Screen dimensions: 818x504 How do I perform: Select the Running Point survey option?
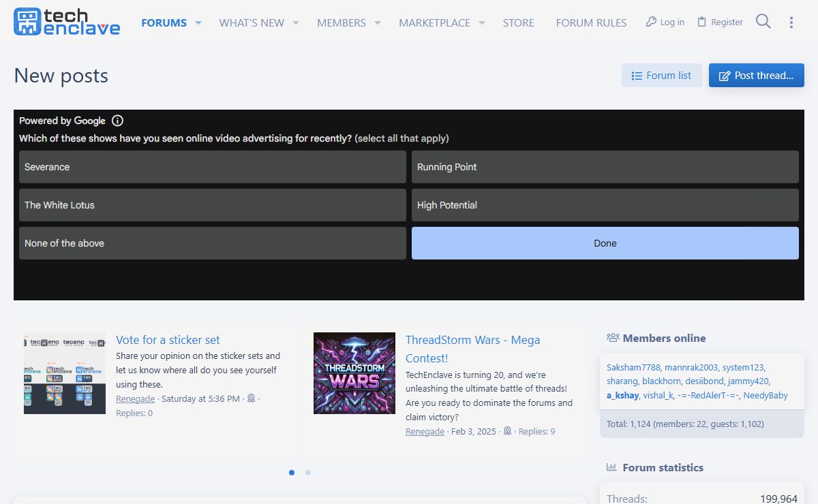click(605, 167)
